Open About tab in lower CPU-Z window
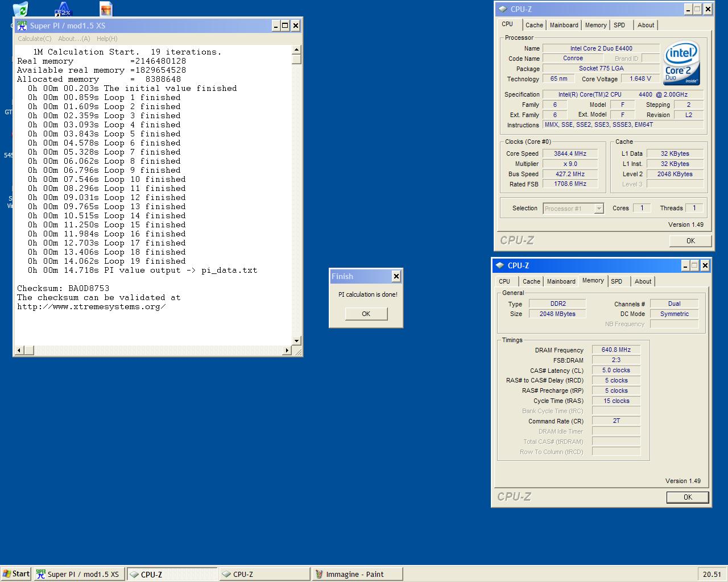Viewport: 728px width, 582px height. [643, 281]
